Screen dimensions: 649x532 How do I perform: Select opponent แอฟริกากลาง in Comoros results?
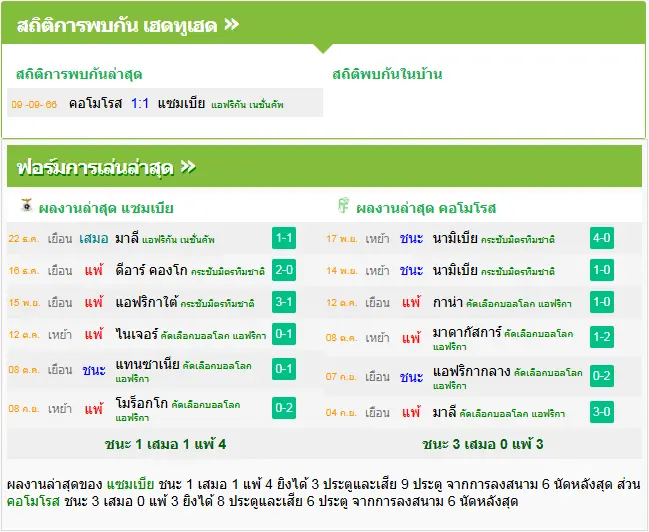(471, 371)
